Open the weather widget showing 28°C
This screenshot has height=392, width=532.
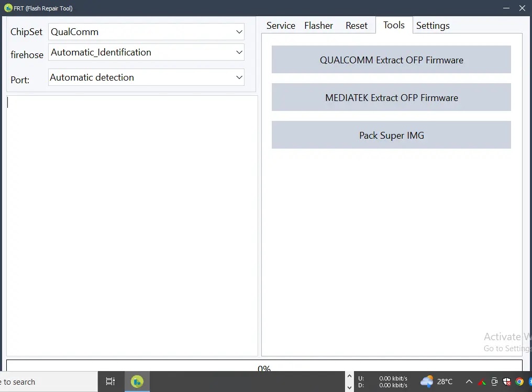click(436, 382)
